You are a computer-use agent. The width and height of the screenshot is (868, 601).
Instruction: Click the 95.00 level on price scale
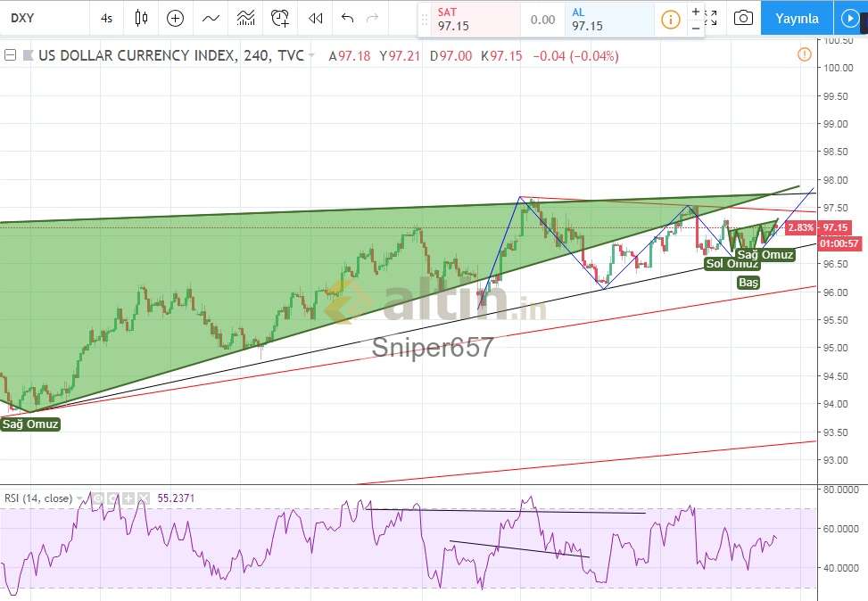click(835, 348)
